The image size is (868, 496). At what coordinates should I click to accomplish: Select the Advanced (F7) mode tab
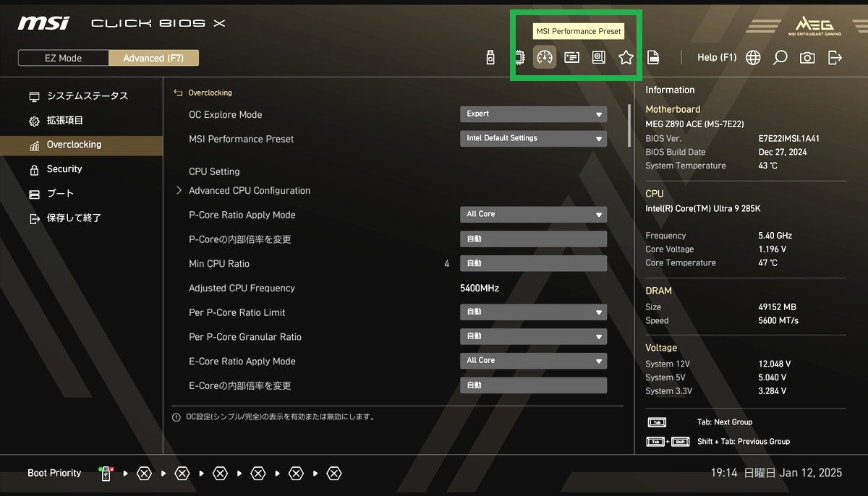tap(153, 58)
